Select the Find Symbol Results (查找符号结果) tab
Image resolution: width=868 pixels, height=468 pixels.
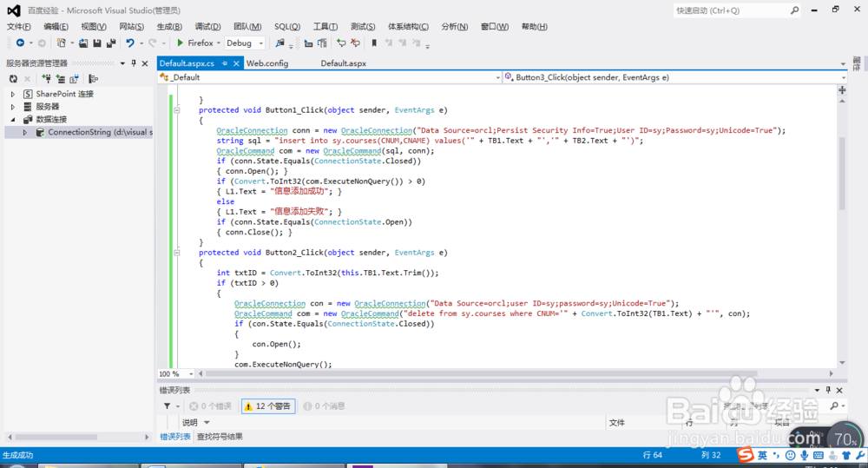pos(220,437)
